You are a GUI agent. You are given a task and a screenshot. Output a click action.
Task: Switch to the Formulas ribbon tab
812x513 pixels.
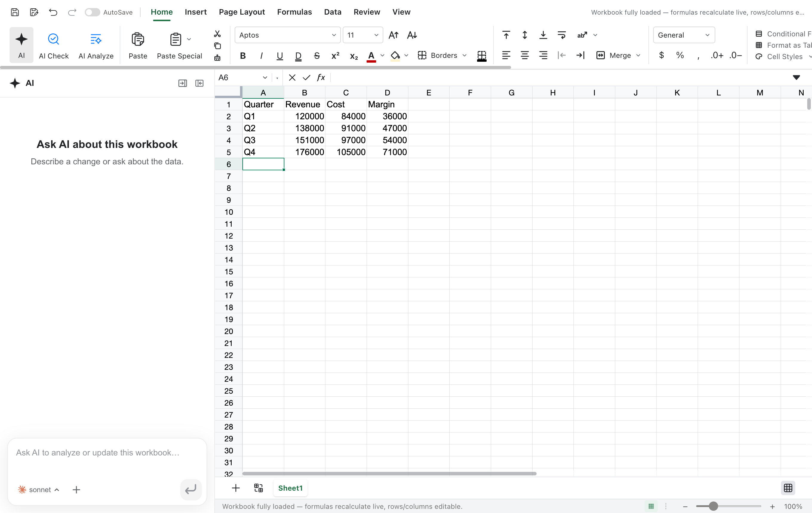pyautogui.click(x=294, y=12)
